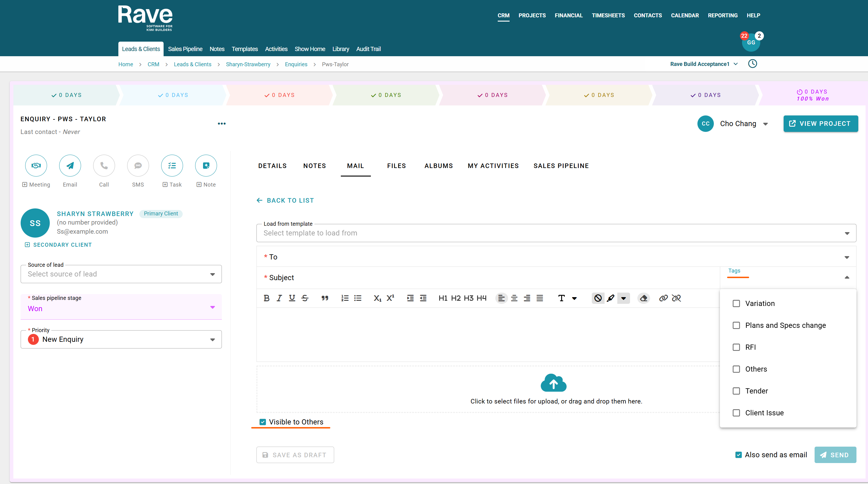Open the Sales Pipeline submenu item
The height and width of the screenshot is (484, 868).
[x=185, y=49]
